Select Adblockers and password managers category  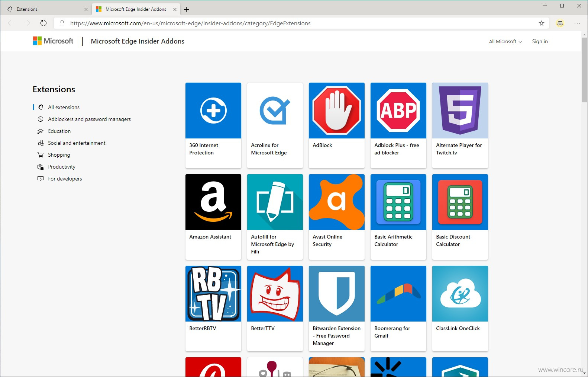(89, 119)
